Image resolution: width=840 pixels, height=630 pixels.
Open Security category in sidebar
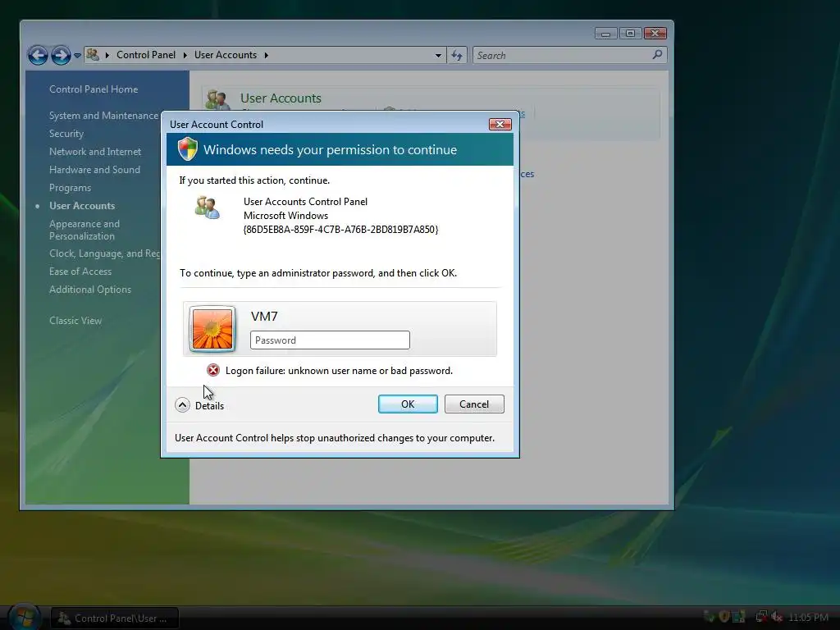(x=66, y=134)
